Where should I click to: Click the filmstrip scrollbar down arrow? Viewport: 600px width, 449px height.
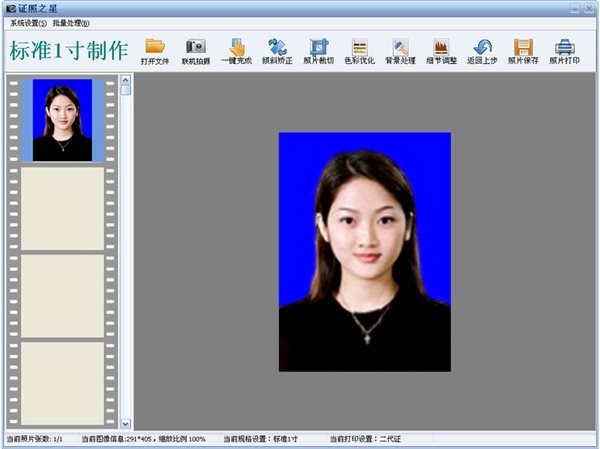point(126,423)
